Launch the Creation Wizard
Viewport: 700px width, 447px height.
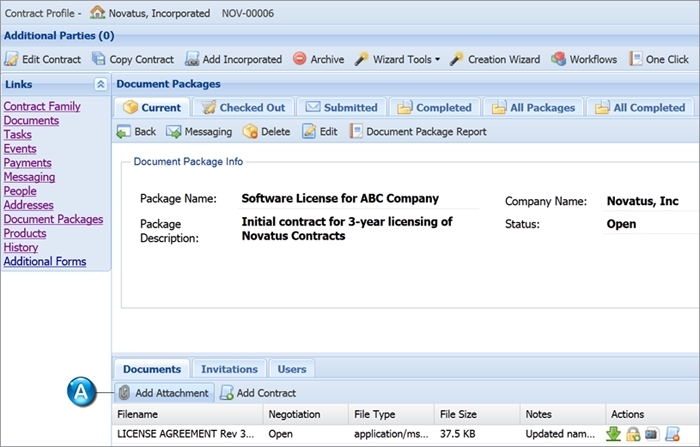pos(495,59)
